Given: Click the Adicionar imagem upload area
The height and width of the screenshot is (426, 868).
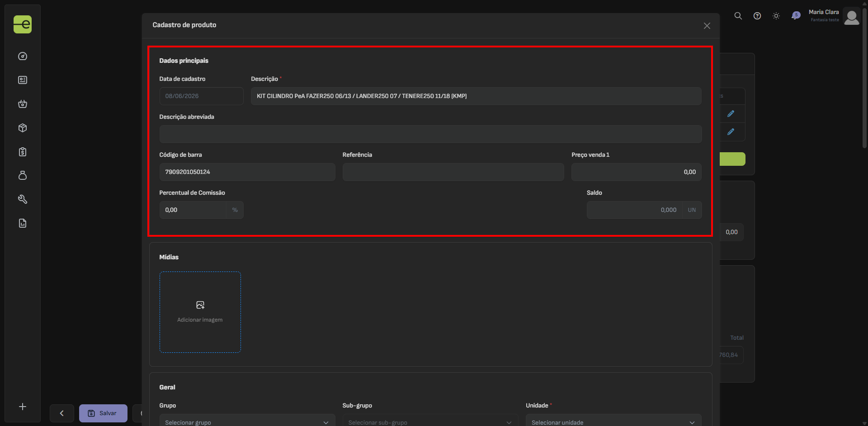Looking at the screenshot, I should pyautogui.click(x=200, y=312).
